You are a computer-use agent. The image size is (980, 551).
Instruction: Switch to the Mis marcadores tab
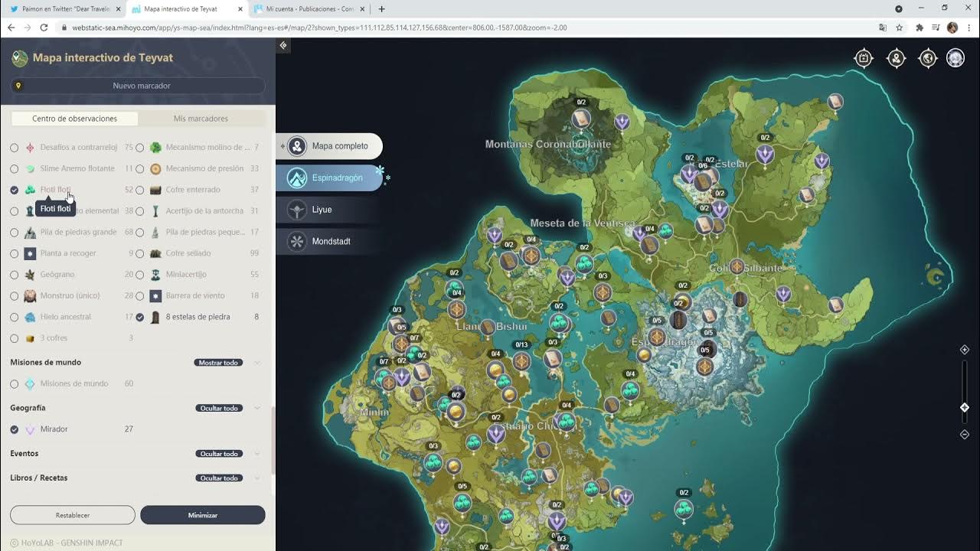coord(201,119)
